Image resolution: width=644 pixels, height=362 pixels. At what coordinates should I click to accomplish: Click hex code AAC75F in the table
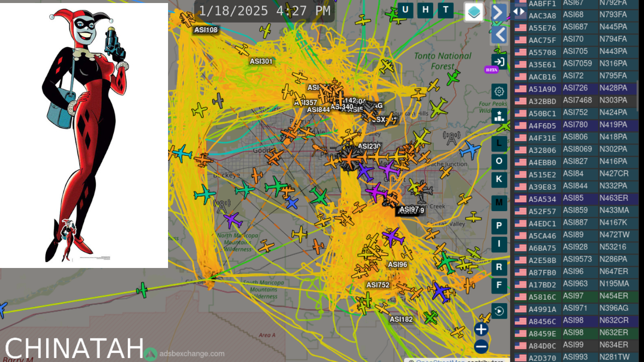point(542,40)
